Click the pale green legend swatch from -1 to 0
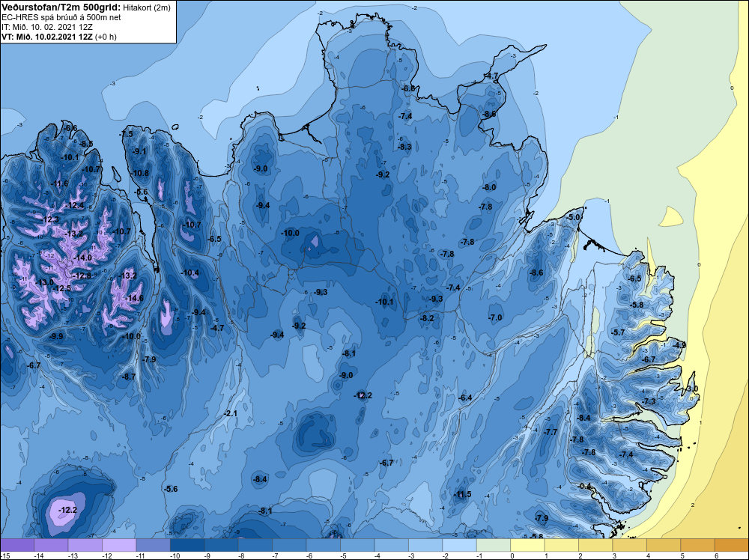Viewport: 749px width, 560px height. [494, 545]
